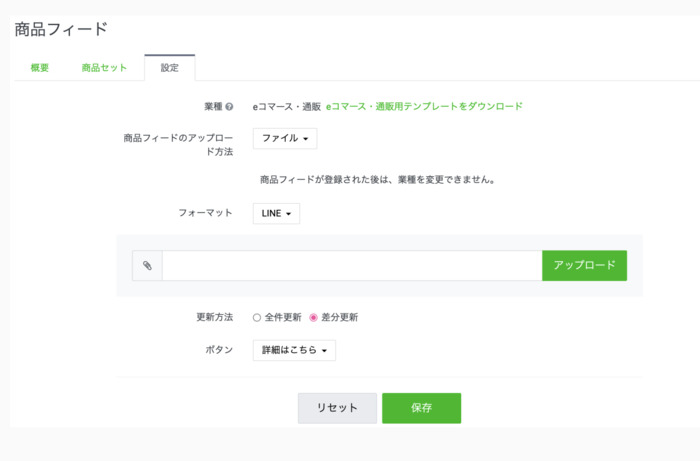This screenshot has width=700, height=461.
Task: Click the paperclip attachment icon
Action: [147, 266]
